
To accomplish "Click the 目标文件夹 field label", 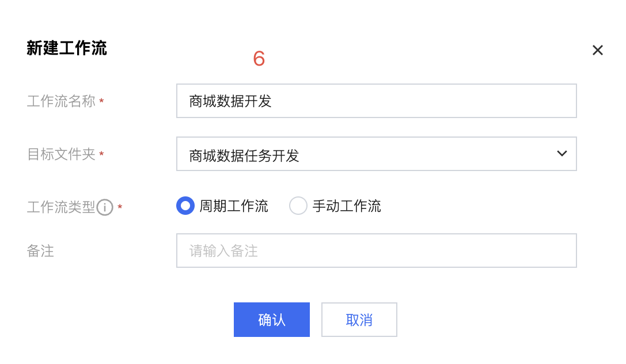I will [x=61, y=154].
